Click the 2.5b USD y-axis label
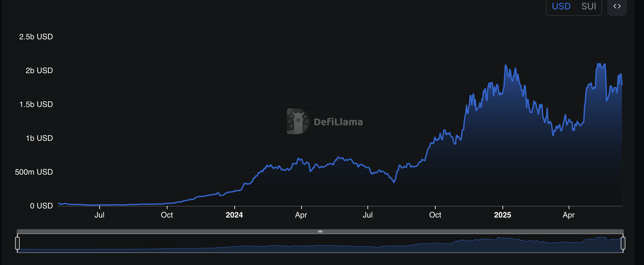The height and width of the screenshot is (265, 644). (36, 37)
